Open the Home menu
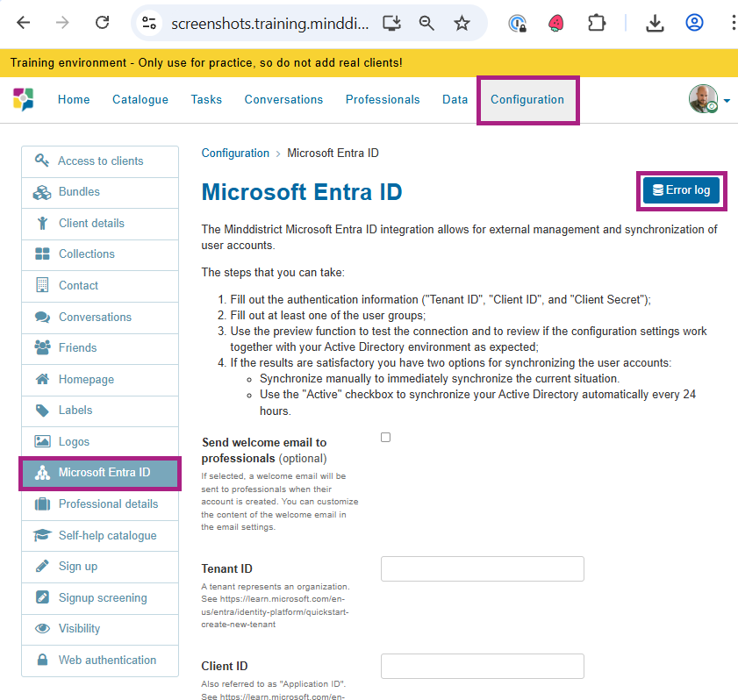Image resolution: width=738 pixels, height=700 pixels. coord(74,100)
